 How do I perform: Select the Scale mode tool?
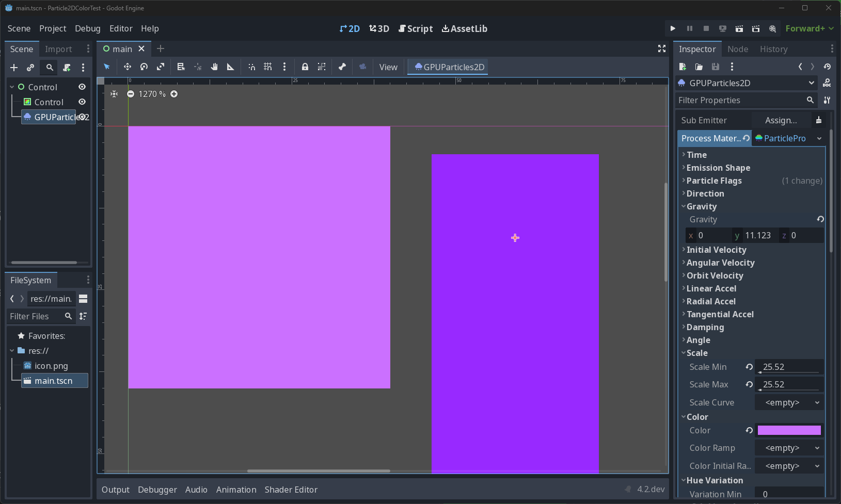[x=161, y=67]
